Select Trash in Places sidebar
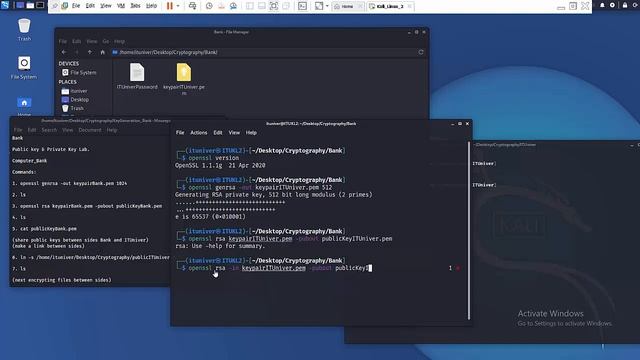The width and height of the screenshot is (640, 360). tap(73, 108)
